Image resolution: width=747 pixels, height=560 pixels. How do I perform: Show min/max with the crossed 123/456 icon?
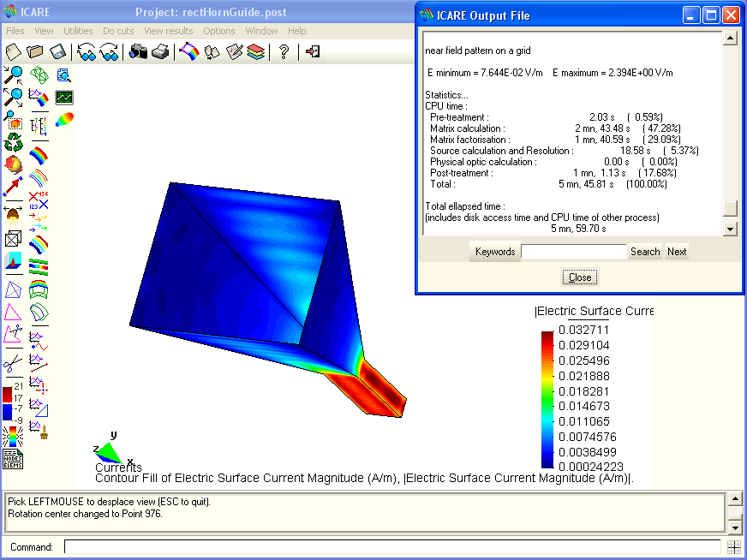click(x=39, y=200)
